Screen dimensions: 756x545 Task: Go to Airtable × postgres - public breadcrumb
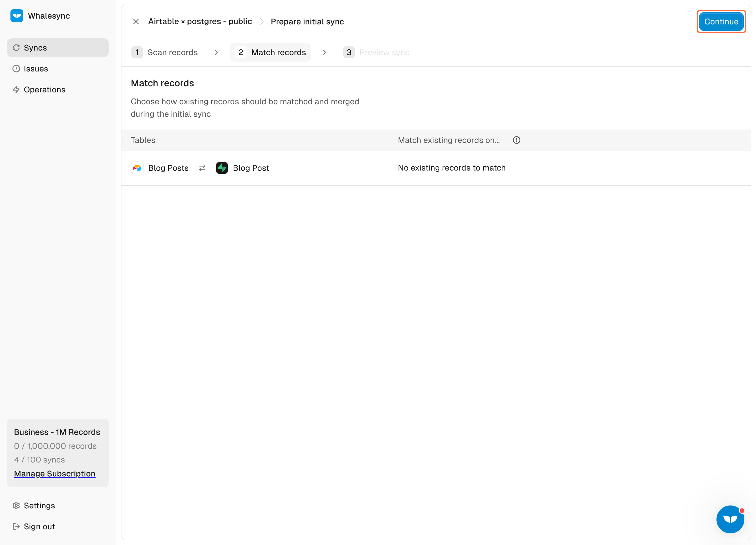coord(200,22)
